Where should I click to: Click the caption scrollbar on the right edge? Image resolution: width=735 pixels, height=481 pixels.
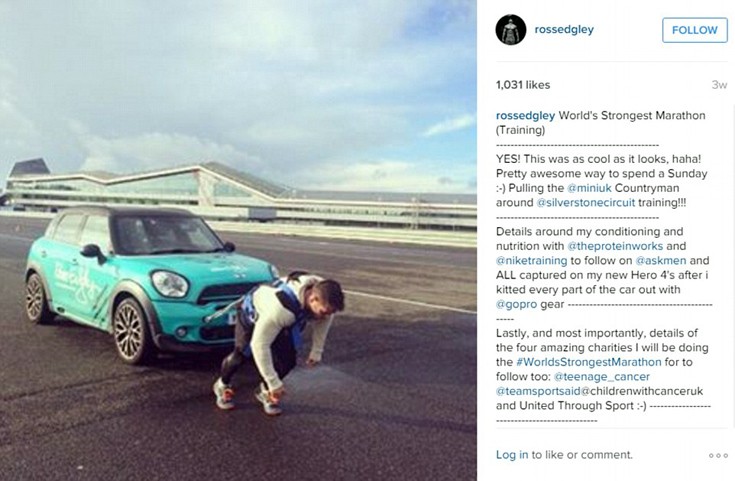pos(733,267)
